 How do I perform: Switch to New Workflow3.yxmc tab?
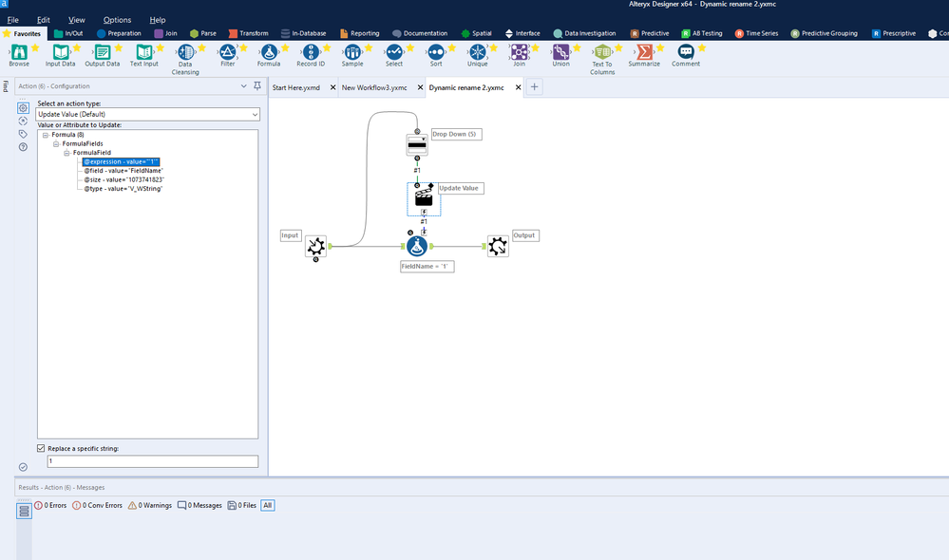pyautogui.click(x=374, y=87)
